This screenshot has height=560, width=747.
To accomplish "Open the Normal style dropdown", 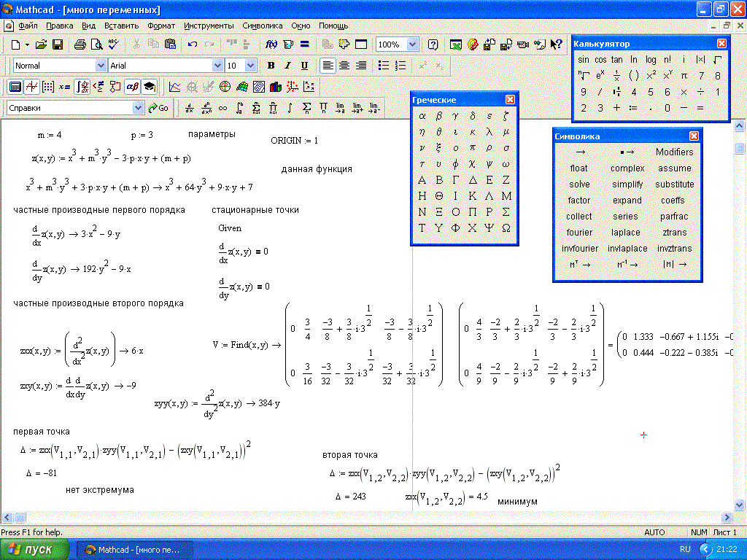I will pyautogui.click(x=101, y=66).
